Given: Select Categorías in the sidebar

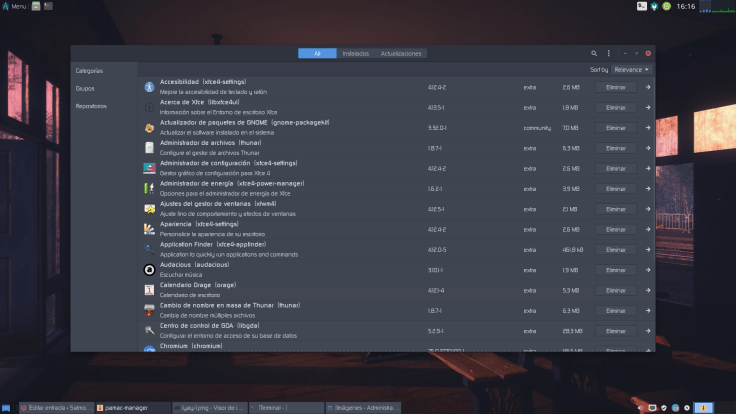Looking at the screenshot, I should 89,71.
